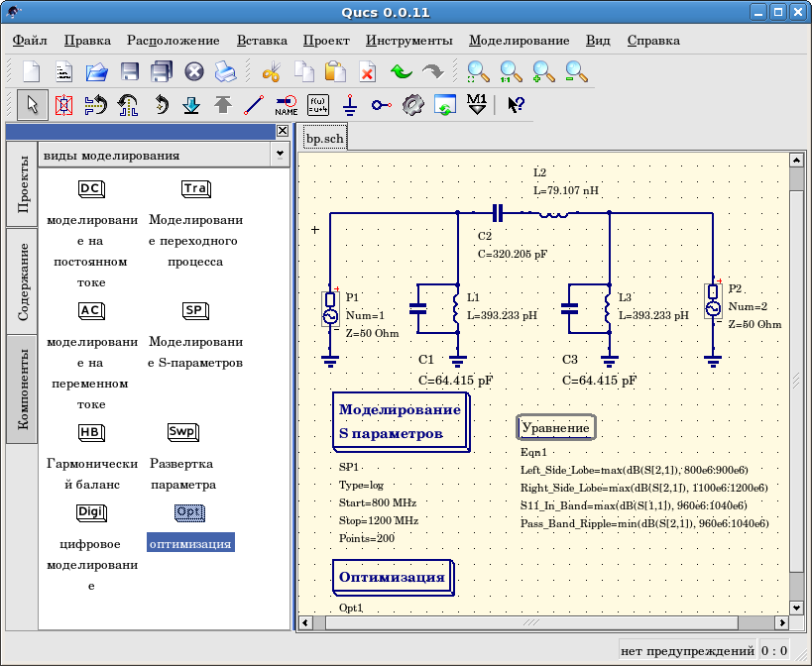Insert a Ground symbol from toolbar
The image size is (812, 666).
[x=349, y=103]
